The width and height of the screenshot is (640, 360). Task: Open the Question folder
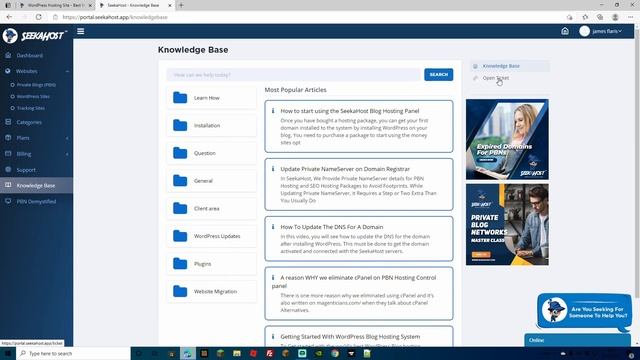(211, 153)
